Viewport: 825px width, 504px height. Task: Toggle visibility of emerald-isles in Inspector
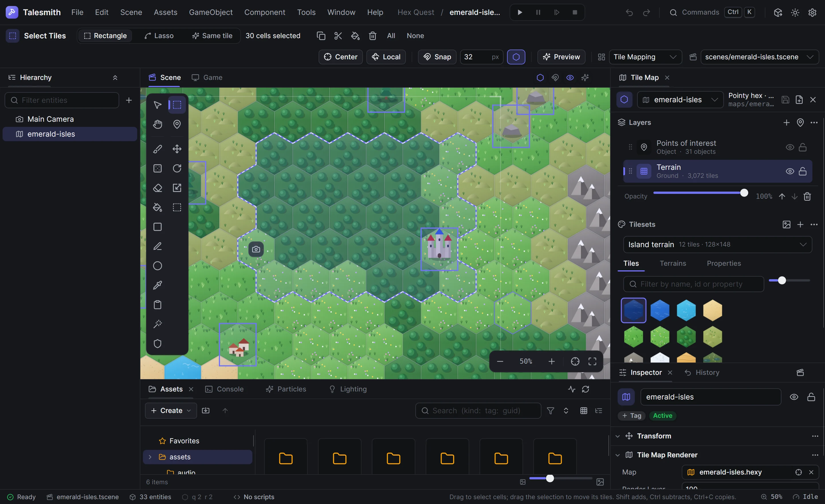(794, 397)
